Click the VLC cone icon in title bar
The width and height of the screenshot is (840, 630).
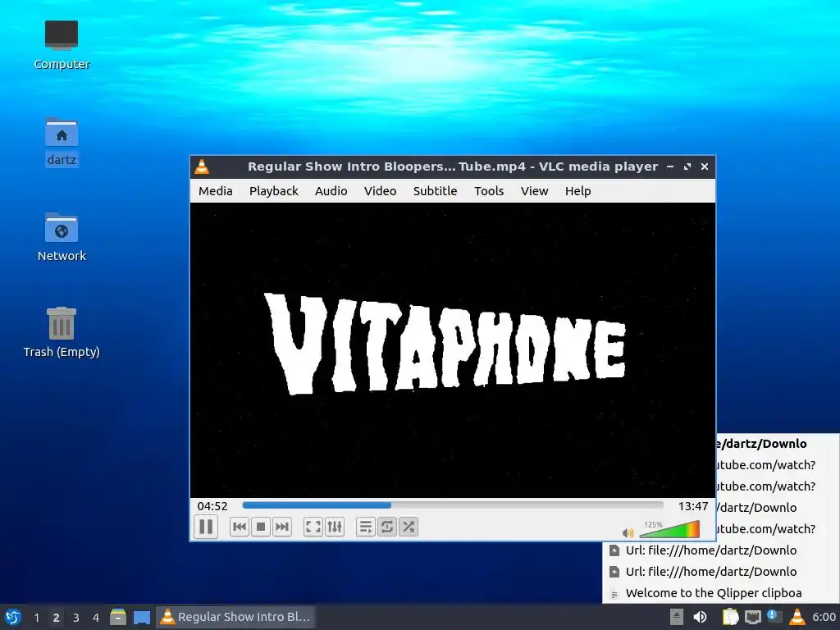click(202, 167)
